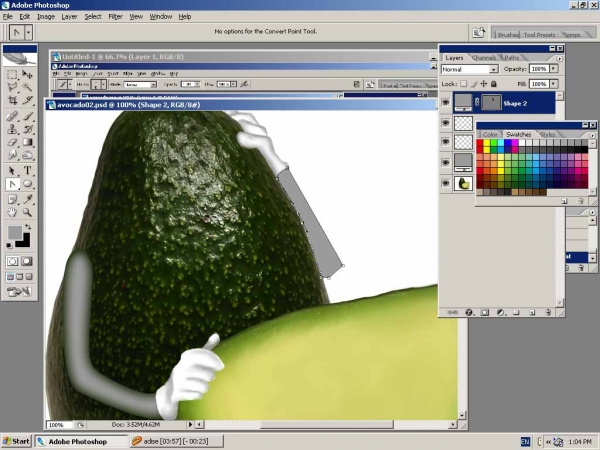Select the Polygonal Lasso tool

[x=12, y=87]
